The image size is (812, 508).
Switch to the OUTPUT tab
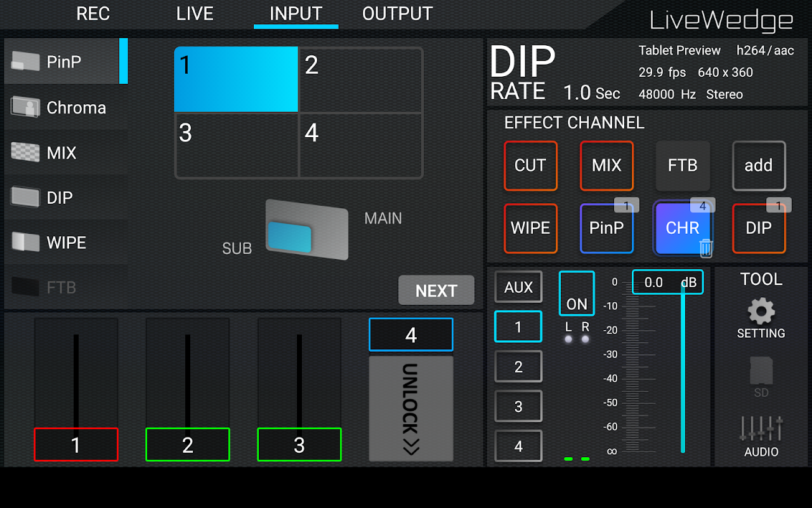(397, 14)
